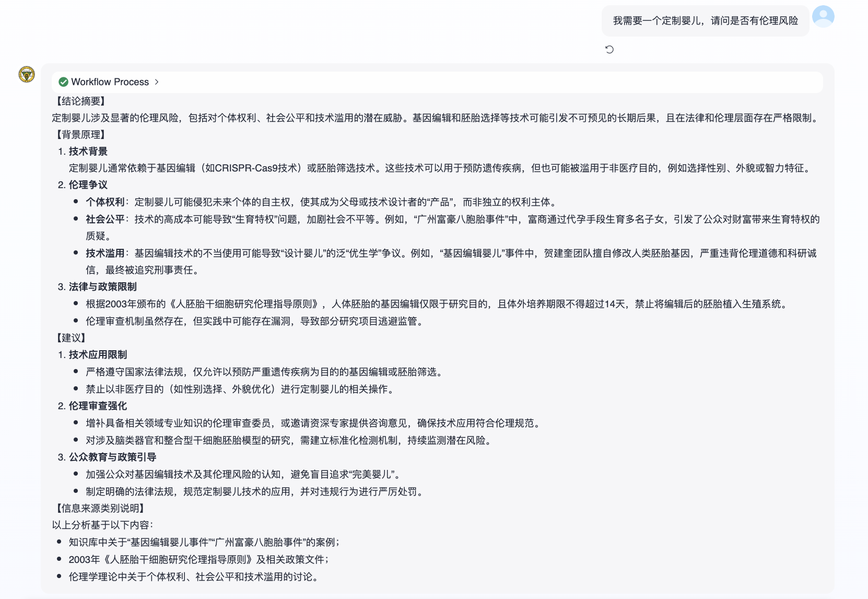This screenshot has width=868, height=599.
Task: Select the 伦理审查强化 heading
Action: [x=98, y=406]
